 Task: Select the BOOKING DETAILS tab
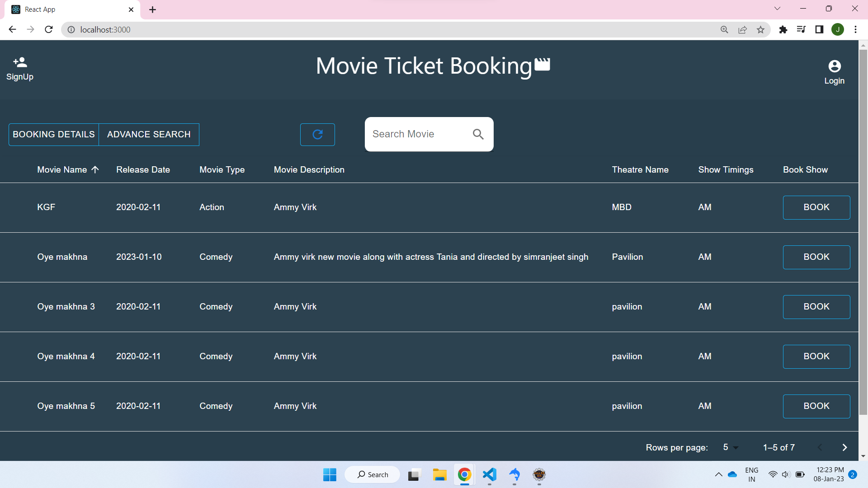(53, 134)
